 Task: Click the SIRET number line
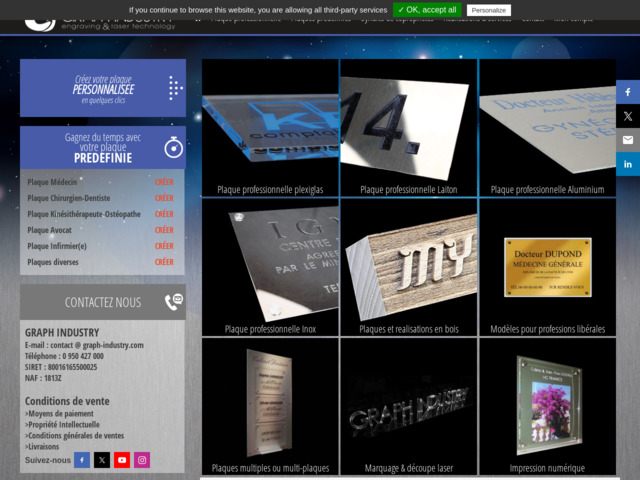point(61,367)
